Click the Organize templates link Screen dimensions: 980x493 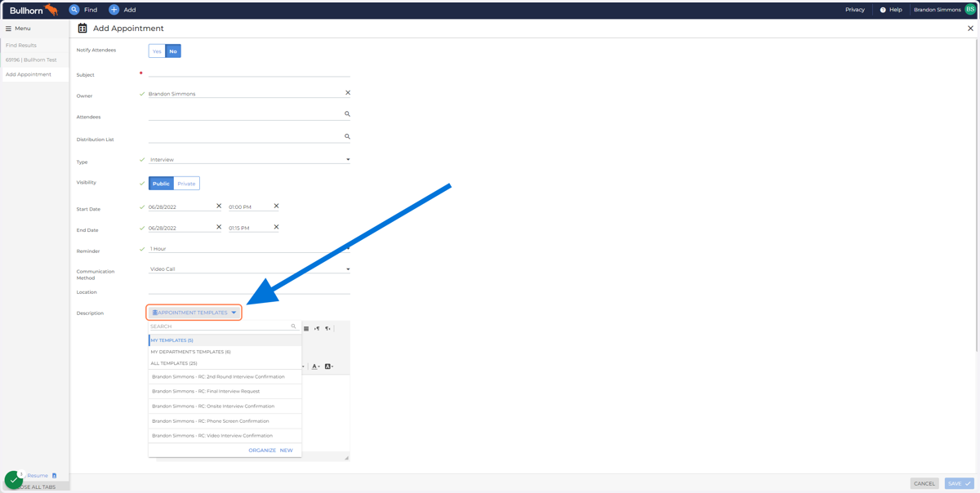coord(262,451)
